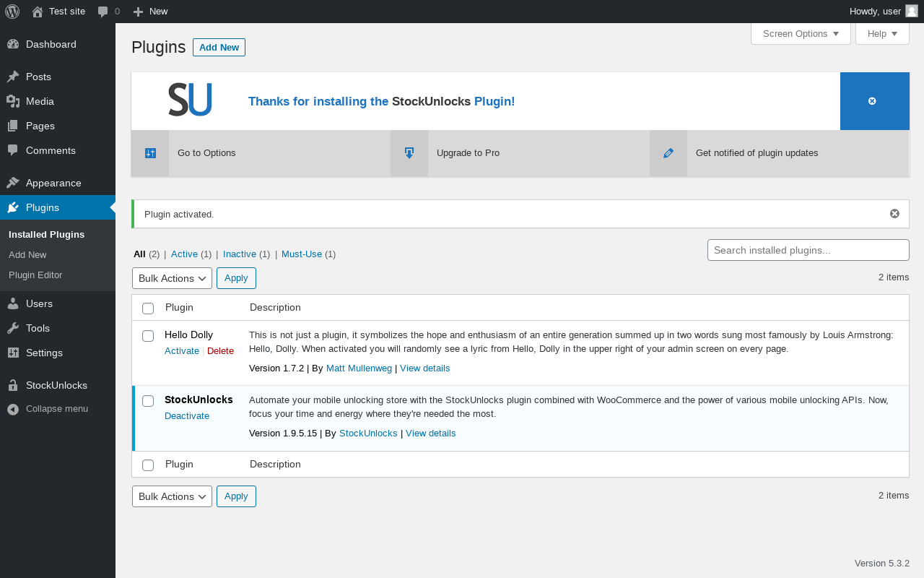The height and width of the screenshot is (578, 924).
Task: Click the home icon beside Test site
Action: [x=38, y=12]
